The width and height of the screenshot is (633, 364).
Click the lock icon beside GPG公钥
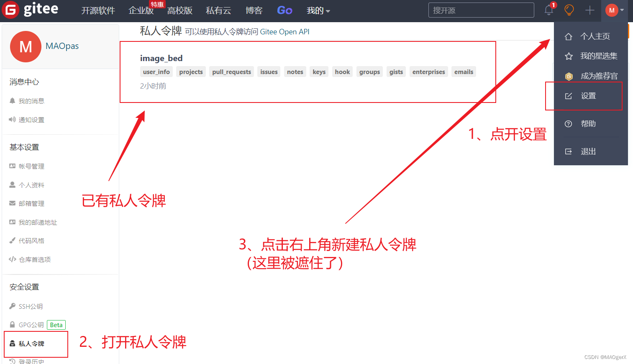click(x=12, y=325)
